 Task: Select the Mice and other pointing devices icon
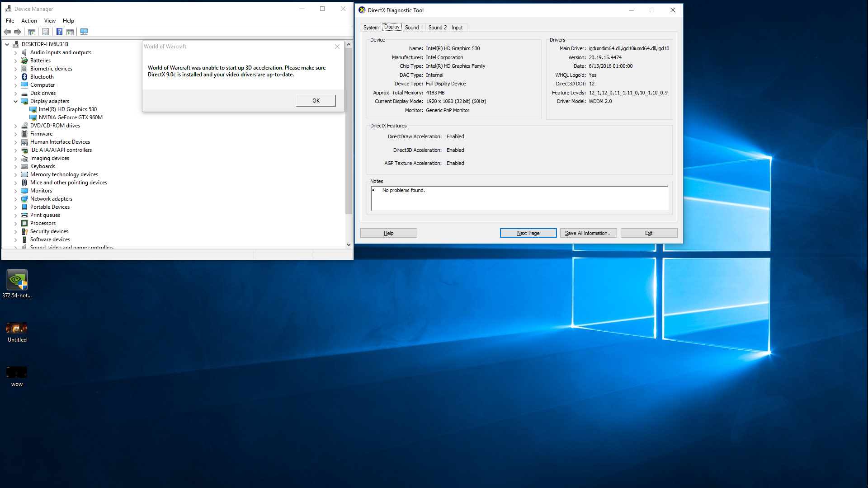pos(24,183)
